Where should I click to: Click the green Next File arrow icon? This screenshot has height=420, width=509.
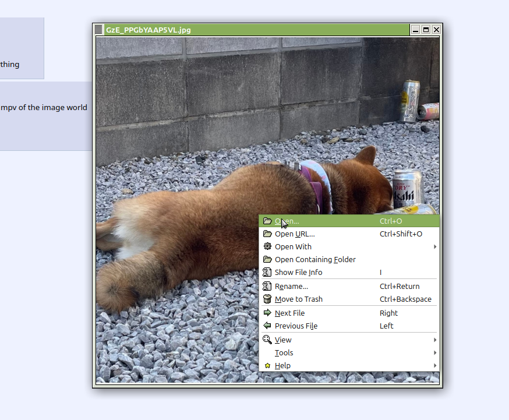(x=267, y=313)
